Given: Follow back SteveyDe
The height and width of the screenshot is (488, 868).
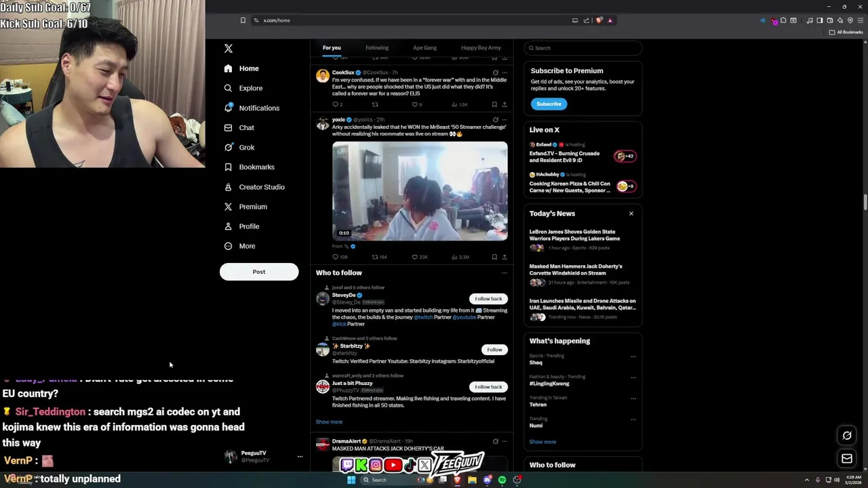Looking at the screenshot, I should [x=488, y=299].
